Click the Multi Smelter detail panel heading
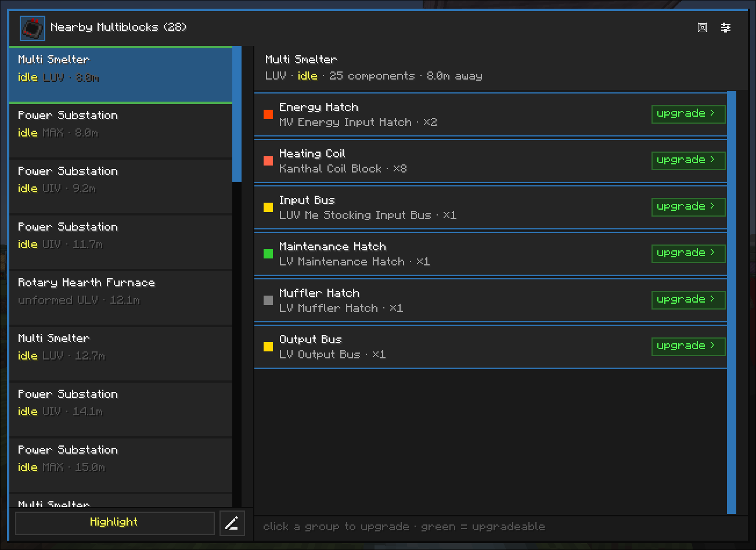Screen dimensions: 756x550 [301, 60]
